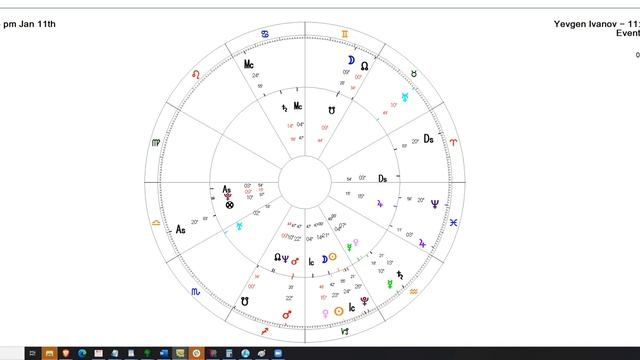Select the outer wheel red Mars glyph
This screenshot has width=640, height=360.
click(287, 314)
